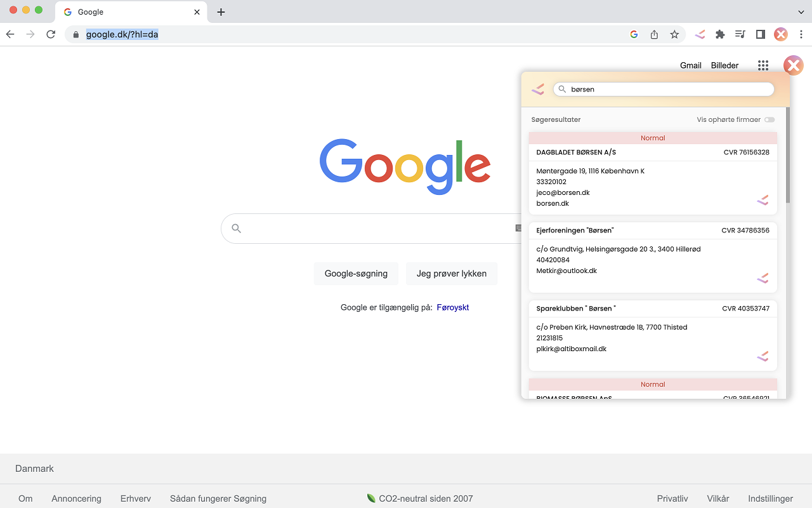
Task: Open the Chrome extensions puzzle-piece menu
Action: [720, 34]
